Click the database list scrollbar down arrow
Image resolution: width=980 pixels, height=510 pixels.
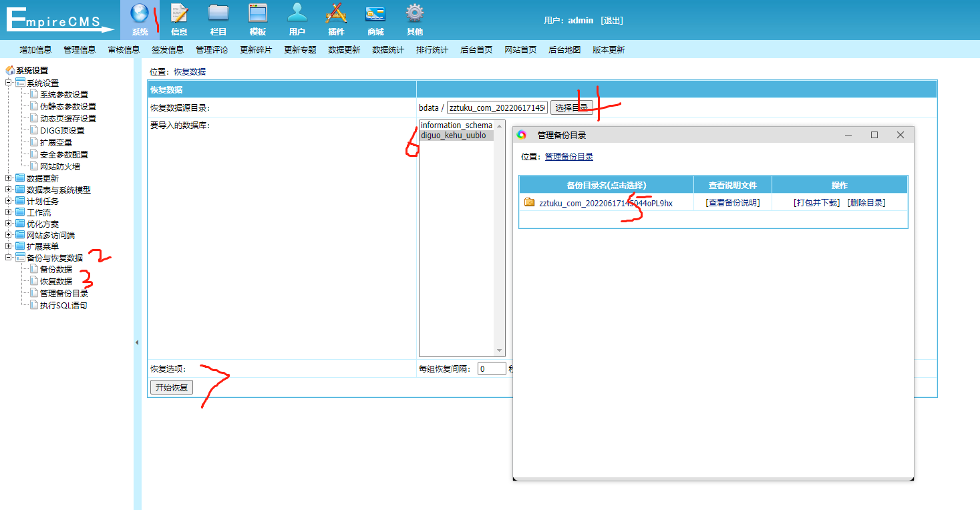(x=499, y=351)
